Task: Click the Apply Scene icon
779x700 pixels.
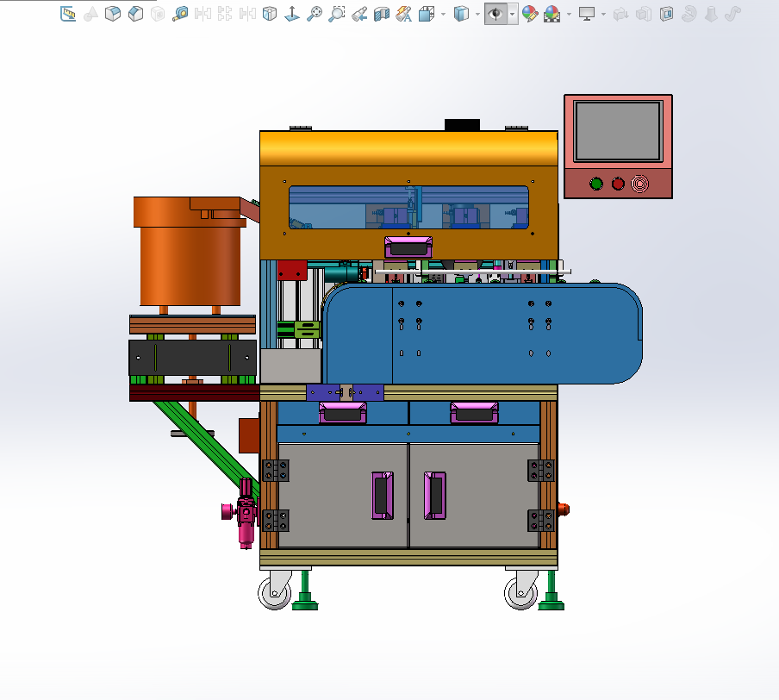Action: tap(552, 14)
